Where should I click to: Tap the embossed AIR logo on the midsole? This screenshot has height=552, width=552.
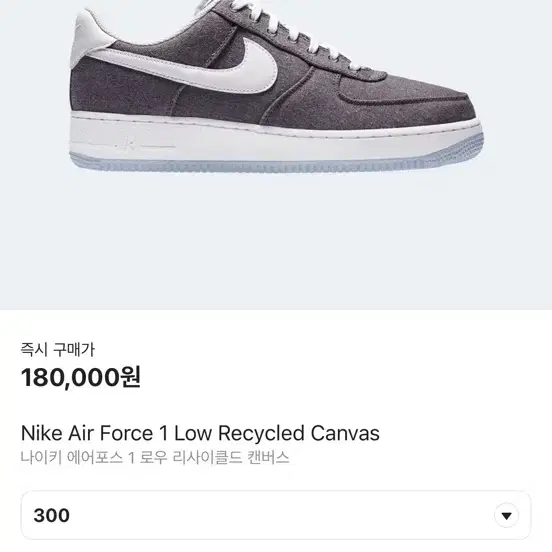click(127, 144)
